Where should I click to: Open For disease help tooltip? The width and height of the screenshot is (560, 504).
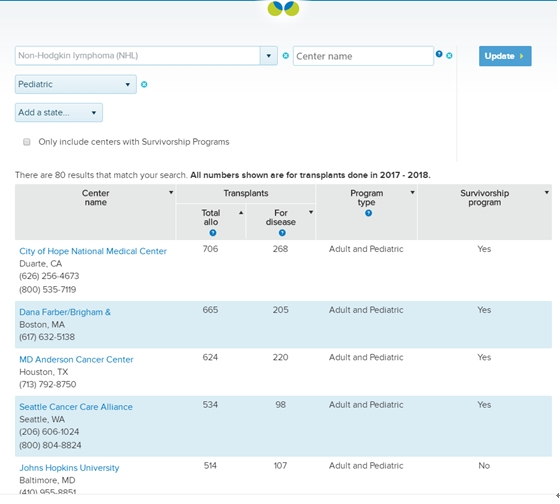click(x=282, y=233)
